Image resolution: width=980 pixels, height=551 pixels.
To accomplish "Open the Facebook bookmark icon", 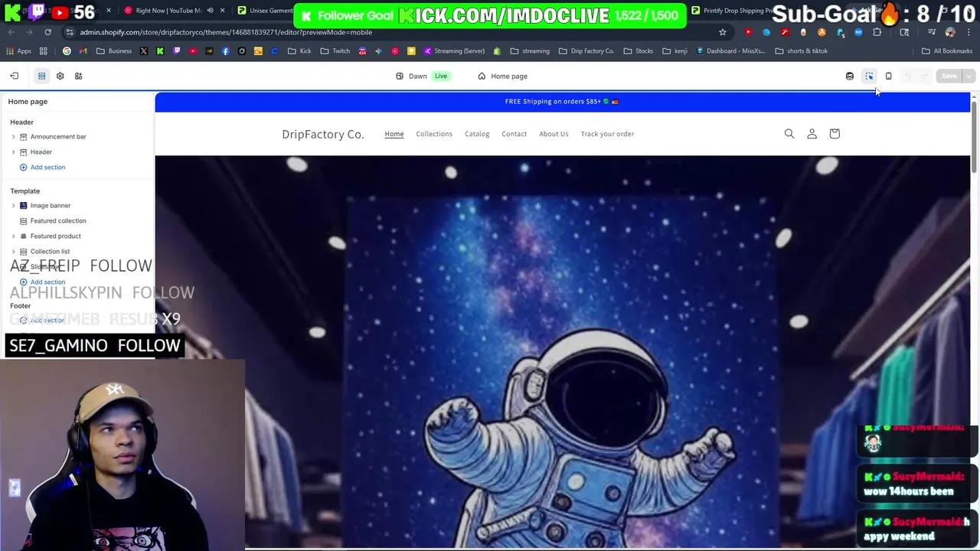I will click(225, 51).
